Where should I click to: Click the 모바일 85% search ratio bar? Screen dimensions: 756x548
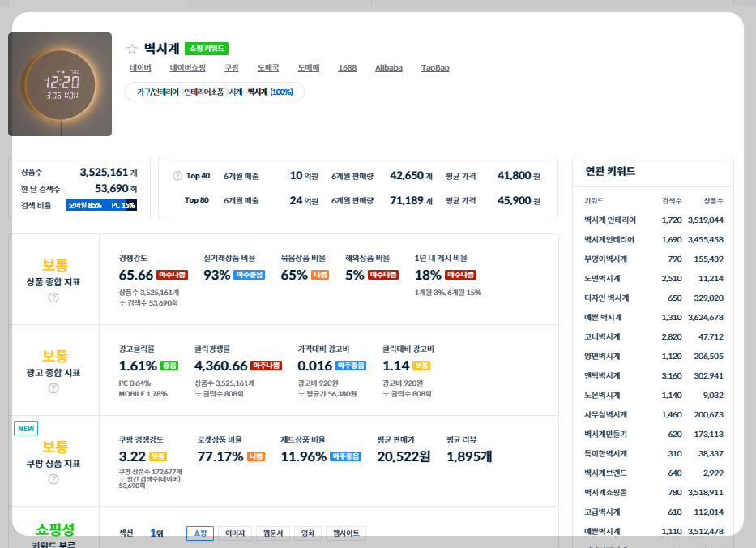coord(85,205)
